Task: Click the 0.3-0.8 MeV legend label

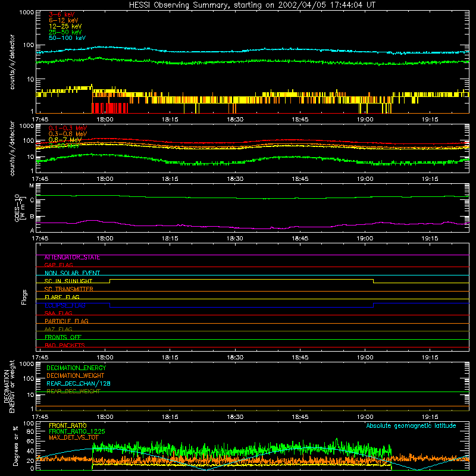Action: pos(68,134)
